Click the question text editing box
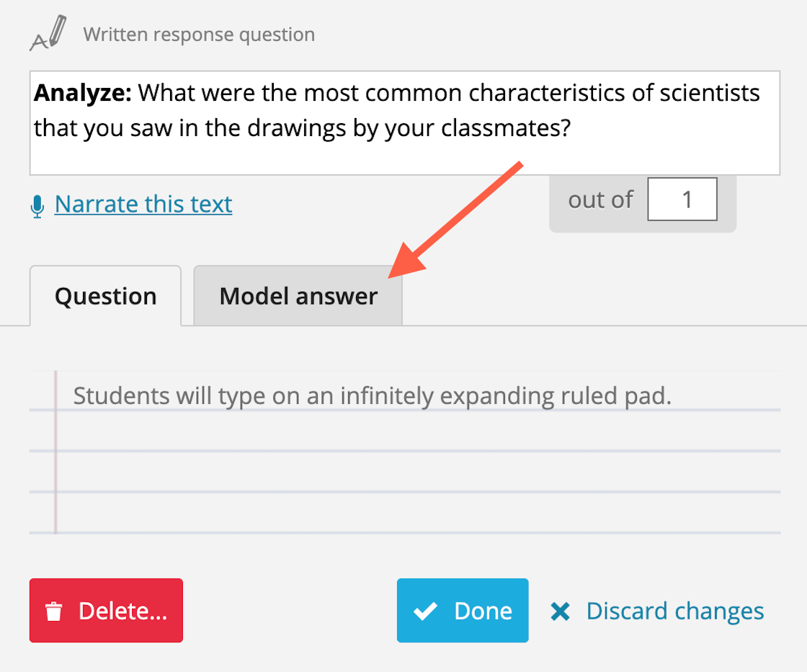 click(x=405, y=123)
